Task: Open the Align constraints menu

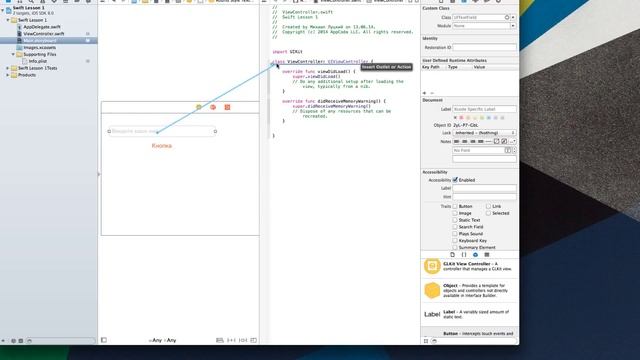Action: (x=220, y=340)
